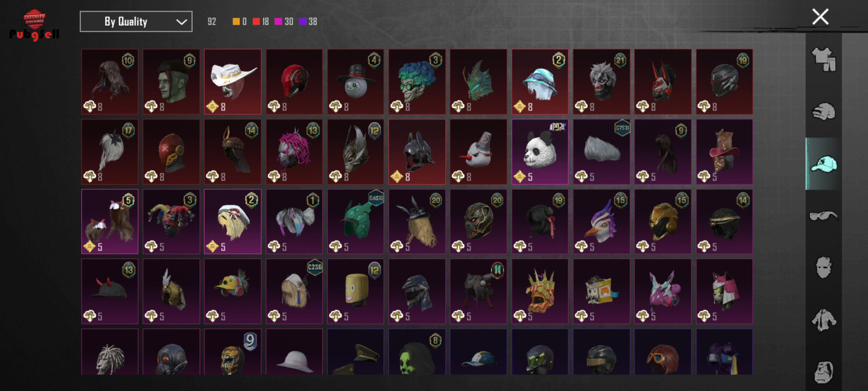
Task: Filter by the red quality swatch showing 18
Action: coord(261,22)
